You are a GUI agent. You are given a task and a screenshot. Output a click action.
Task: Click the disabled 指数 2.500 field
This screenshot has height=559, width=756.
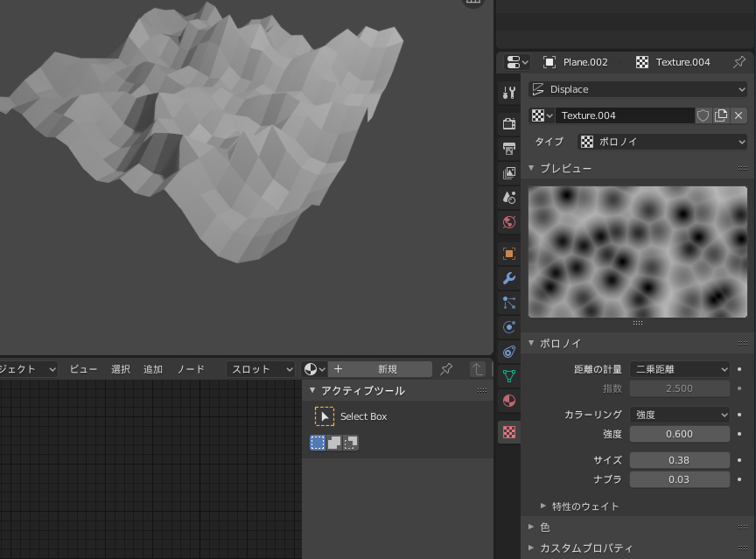tap(680, 388)
